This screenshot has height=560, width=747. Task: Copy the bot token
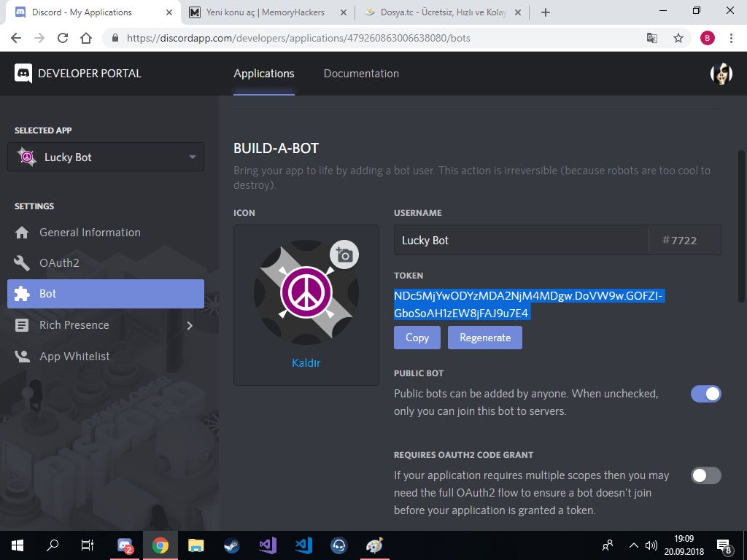[417, 338]
